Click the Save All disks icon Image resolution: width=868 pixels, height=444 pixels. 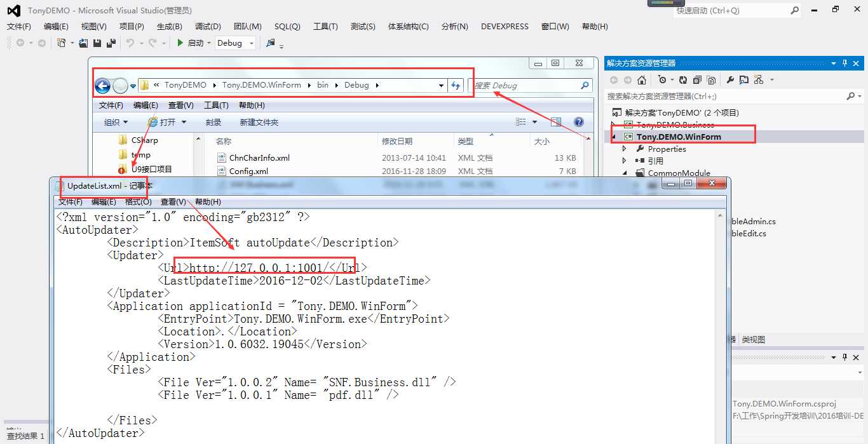pyautogui.click(x=111, y=43)
